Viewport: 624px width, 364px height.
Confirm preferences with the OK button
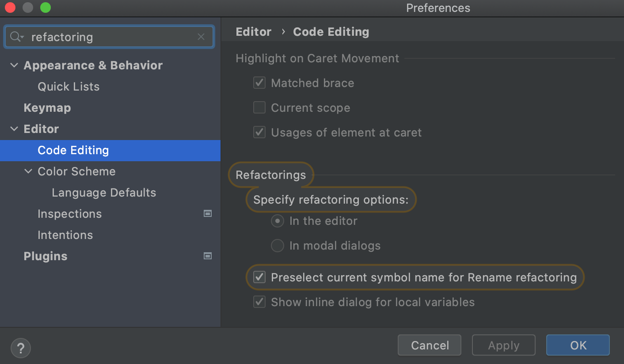[578, 345]
